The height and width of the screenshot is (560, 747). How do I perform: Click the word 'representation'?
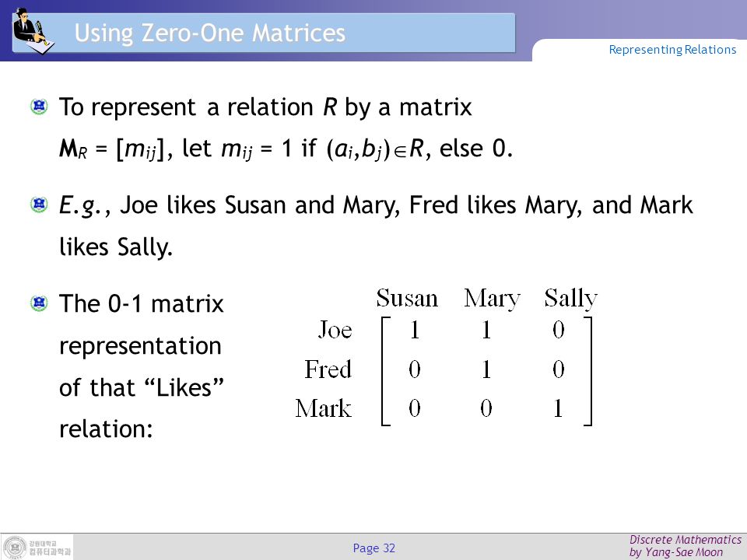pos(141,346)
